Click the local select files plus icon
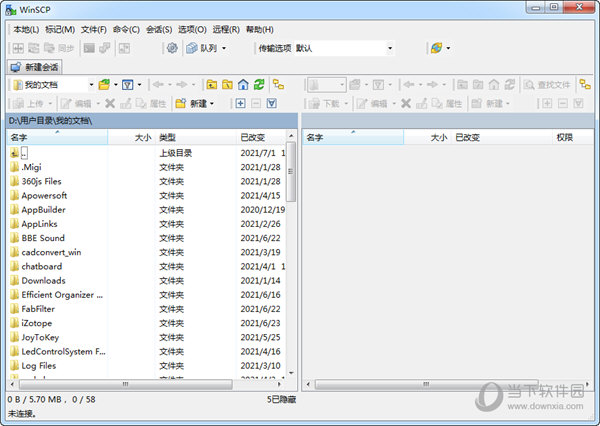This screenshot has width=600, height=426. (240, 103)
